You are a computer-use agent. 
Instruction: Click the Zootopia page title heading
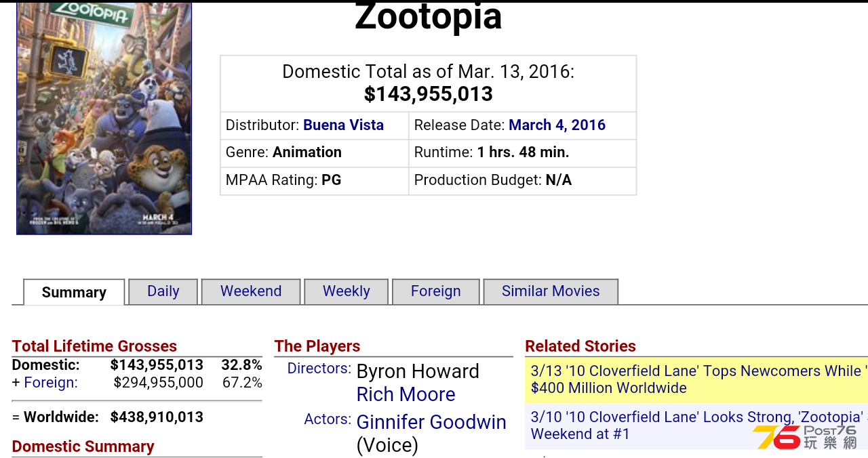[x=429, y=17]
